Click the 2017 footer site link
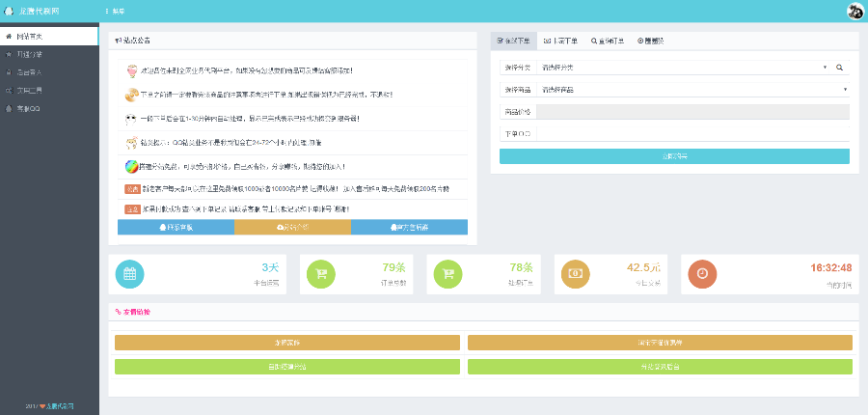Screen dimensions: 868x415 pos(60,406)
